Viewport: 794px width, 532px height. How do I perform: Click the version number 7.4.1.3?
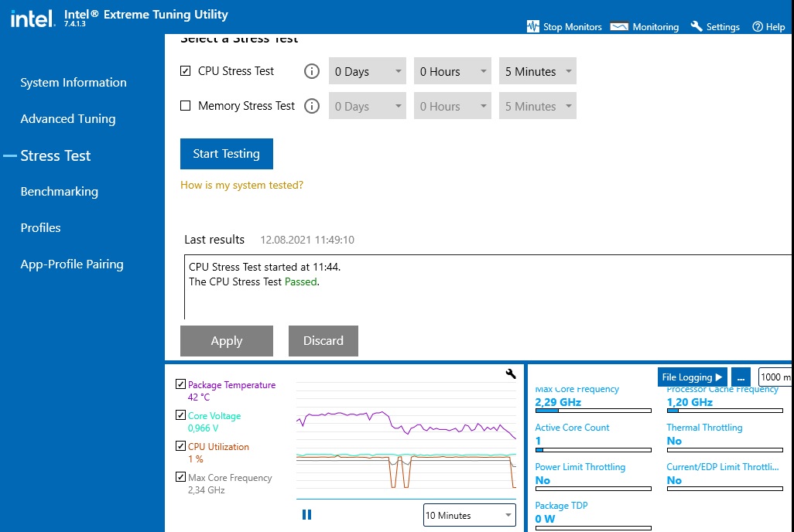74,24
